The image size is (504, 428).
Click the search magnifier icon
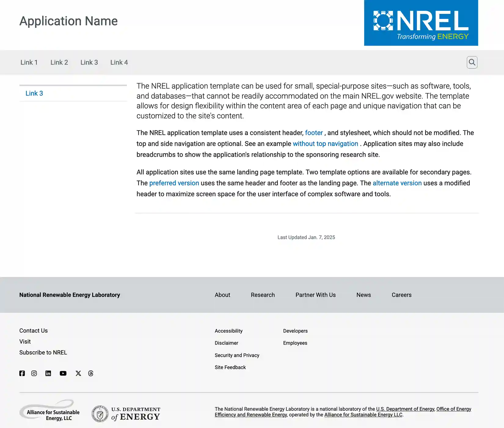point(472,62)
